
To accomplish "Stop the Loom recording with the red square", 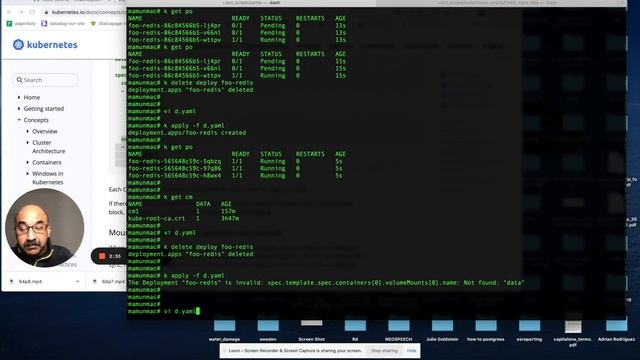I will point(102,256).
